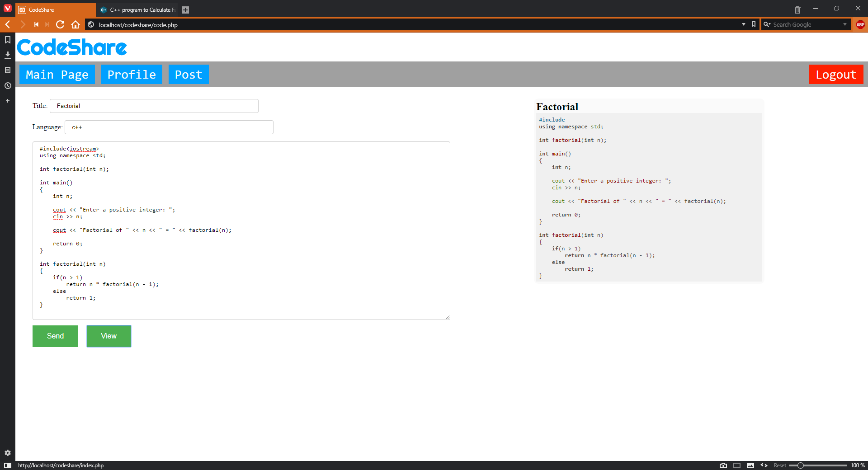Log out with the Logout button
The width and height of the screenshot is (868, 470).
point(836,75)
